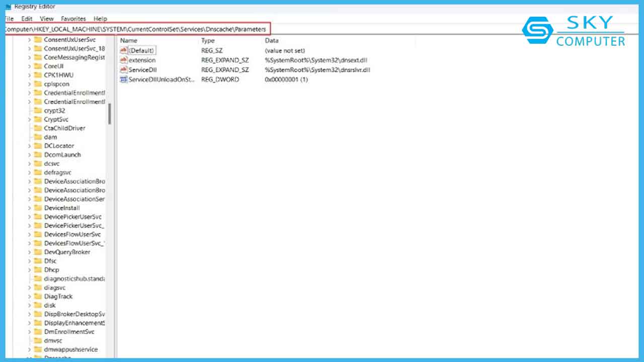Viewport: 644px width, 362px height.
Task: Click the CryptSvc folder icon
Action: [x=38, y=119]
